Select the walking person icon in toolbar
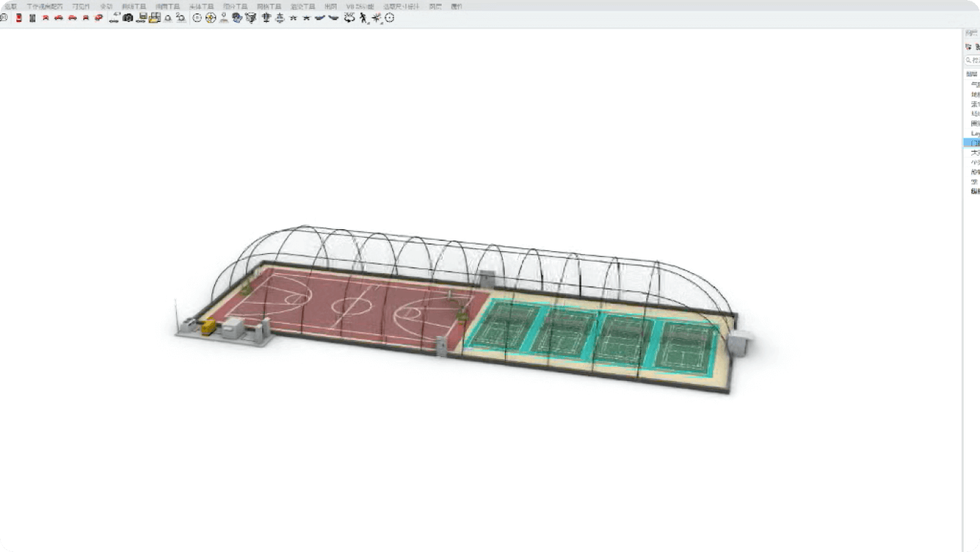 pos(363,18)
